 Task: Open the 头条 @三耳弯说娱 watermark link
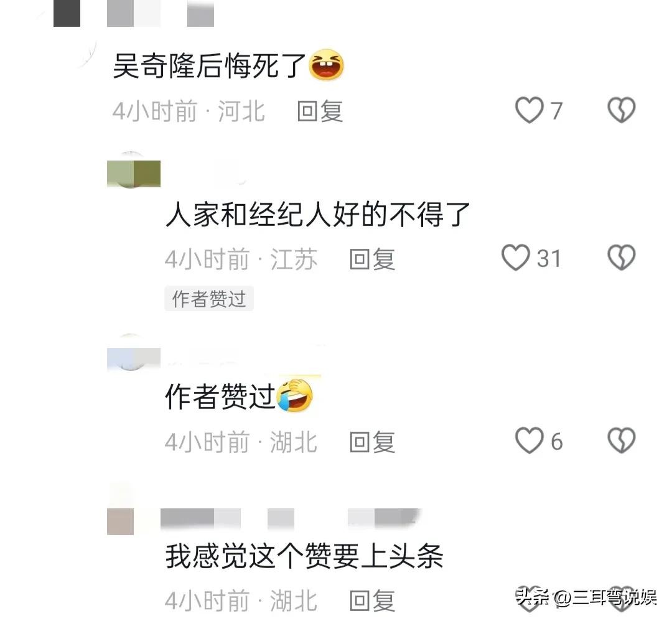[x=586, y=597]
